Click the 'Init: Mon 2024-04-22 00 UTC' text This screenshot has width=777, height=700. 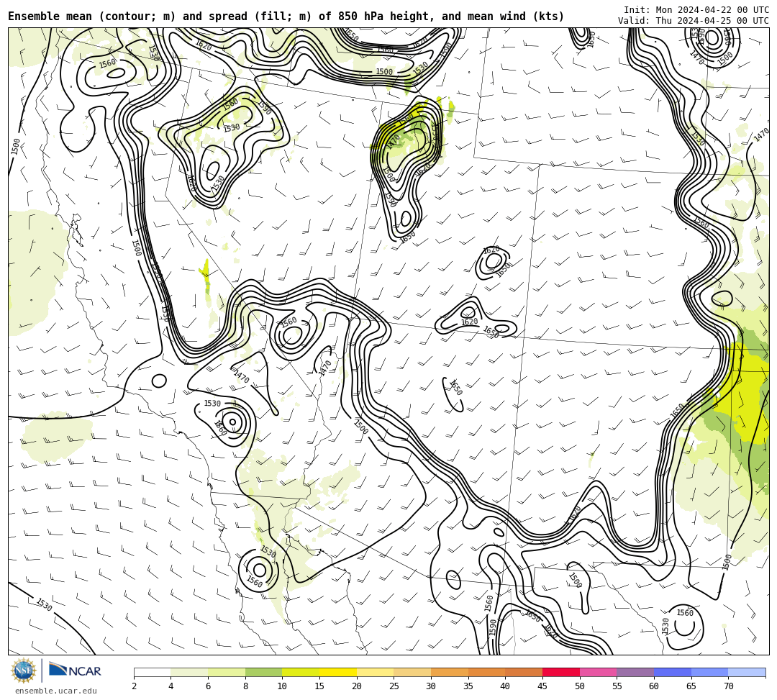point(696,10)
